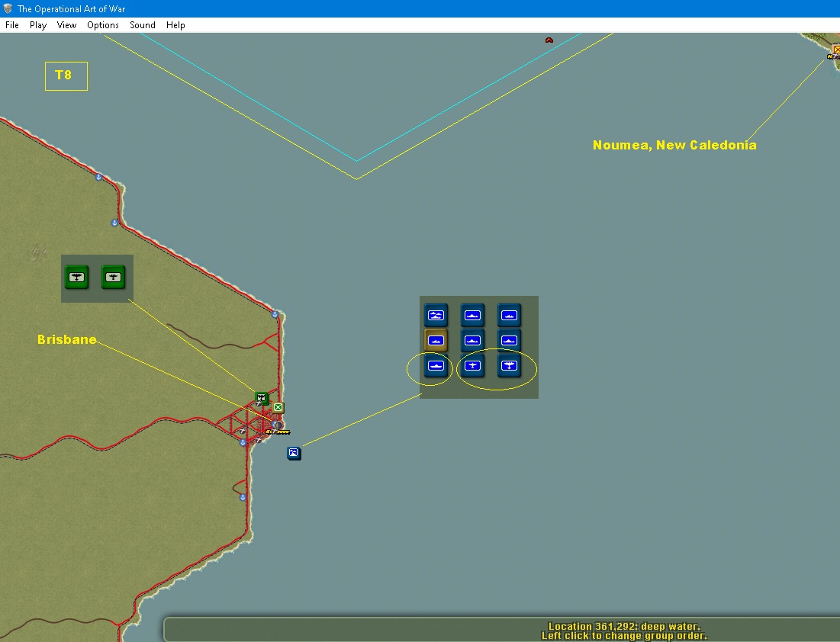Click the airfield marker west of Brisbane city
Image resolution: width=840 pixels, height=642 pixels.
[243, 431]
